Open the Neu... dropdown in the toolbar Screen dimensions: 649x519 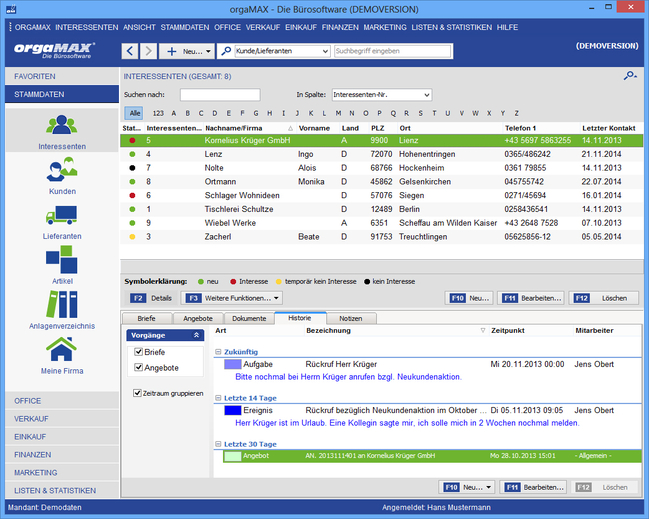click(187, 51)
